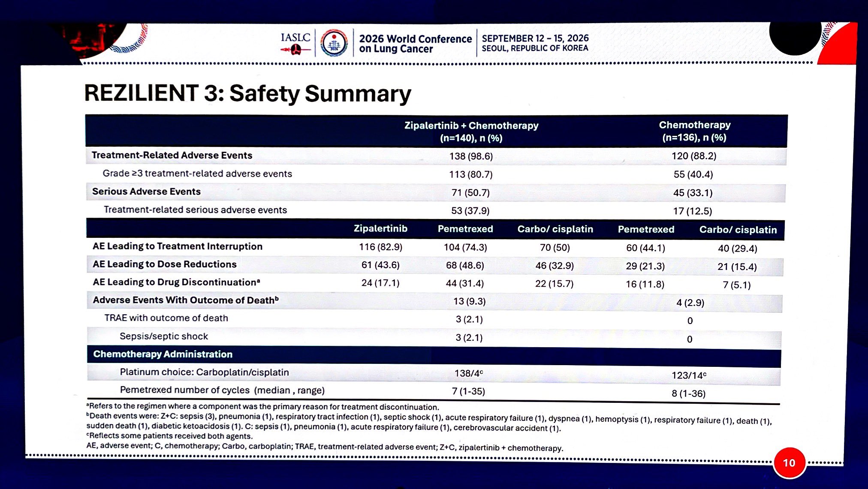868x489 pixels.
Task: Click the value 46 (32.9)
Action: [x=555, y=266]
